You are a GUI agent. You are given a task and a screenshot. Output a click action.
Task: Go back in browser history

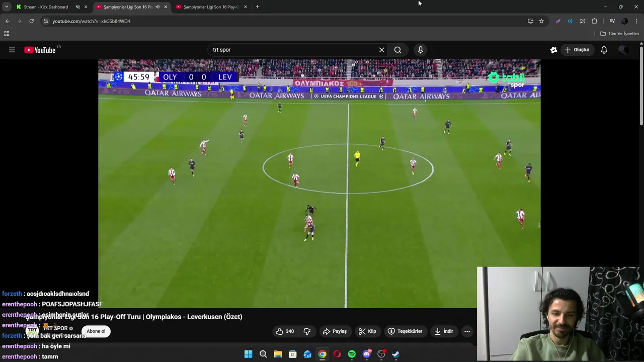pyautogui.click(x=7, y=21)
